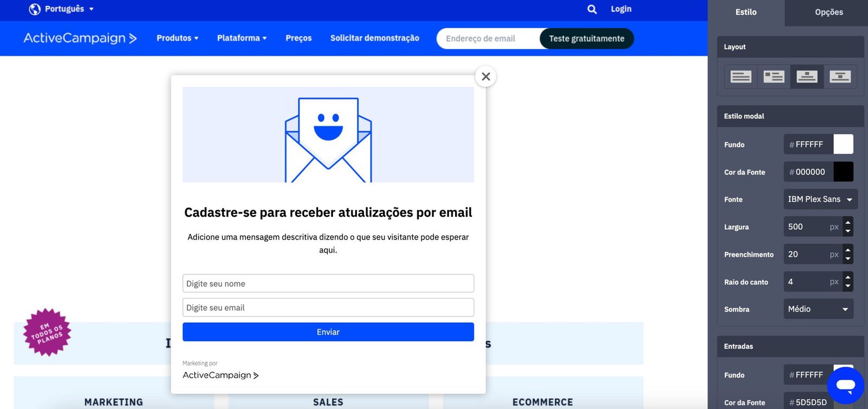Open the Fonte IBM Plex Sans dropdown

click(820, 199)
